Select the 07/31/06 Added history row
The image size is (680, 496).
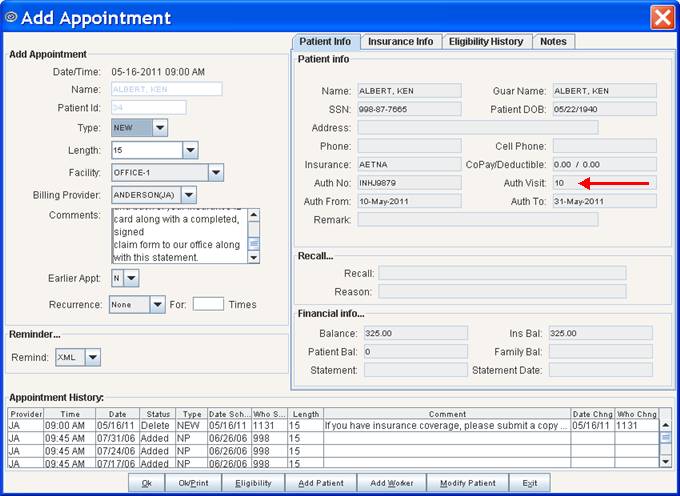pos(333,438)
